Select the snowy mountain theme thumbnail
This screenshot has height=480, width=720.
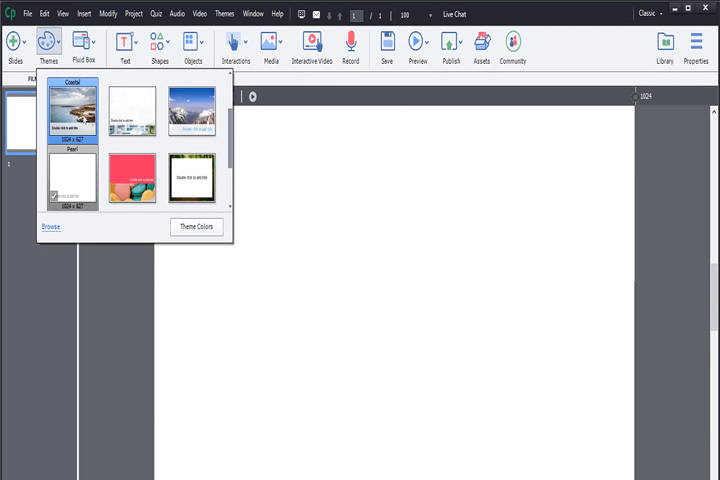pos(192,111)
